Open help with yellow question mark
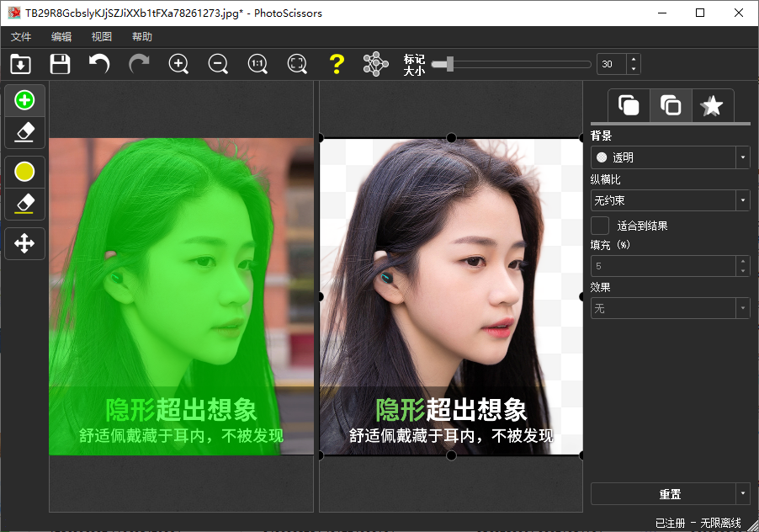The image size is (759, 532). click(x=337, y=64)
